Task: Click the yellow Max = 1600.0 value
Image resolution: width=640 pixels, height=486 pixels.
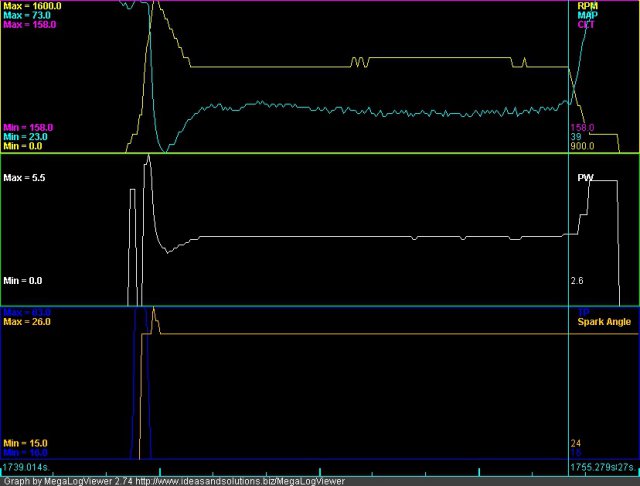Action: [x=34, y=6]
